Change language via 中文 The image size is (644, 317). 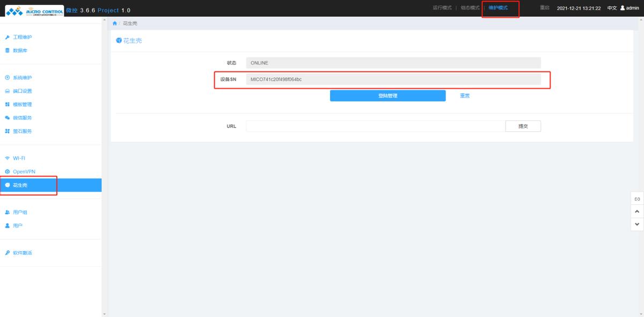coord(612,8)
